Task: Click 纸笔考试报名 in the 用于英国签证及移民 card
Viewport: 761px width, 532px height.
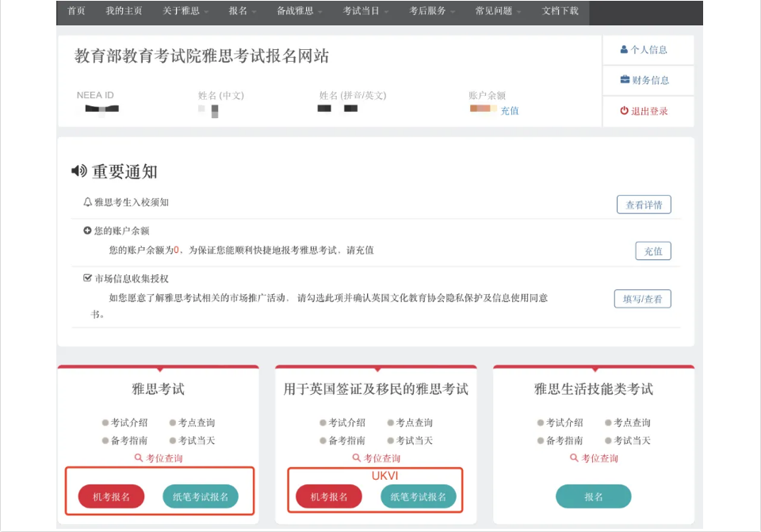Action: [x=419, y=496]
